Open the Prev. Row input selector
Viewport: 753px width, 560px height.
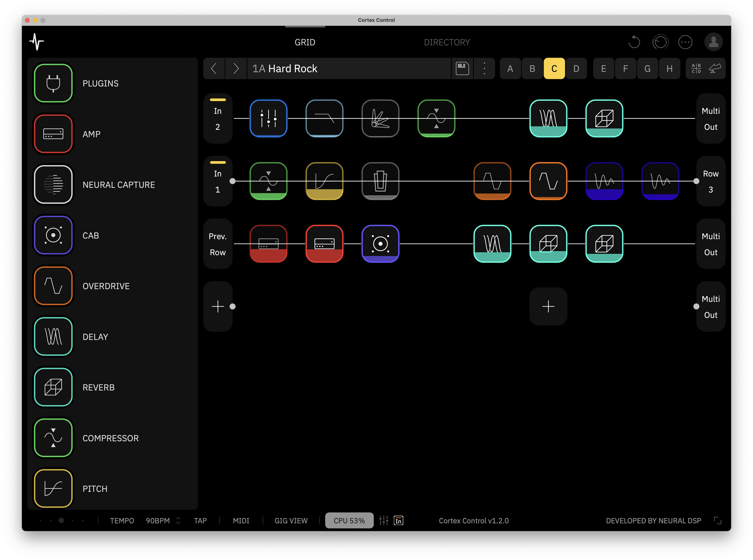click(x=218, y=244)
